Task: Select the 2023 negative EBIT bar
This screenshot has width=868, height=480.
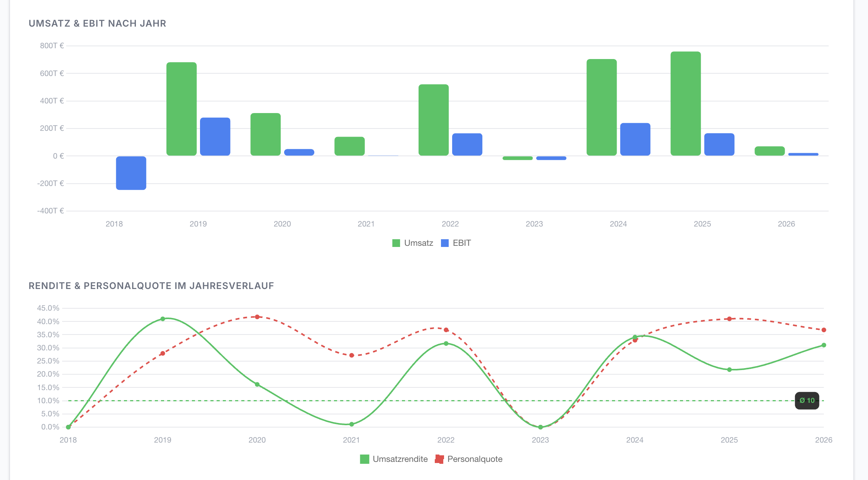Action: [551, 158]
